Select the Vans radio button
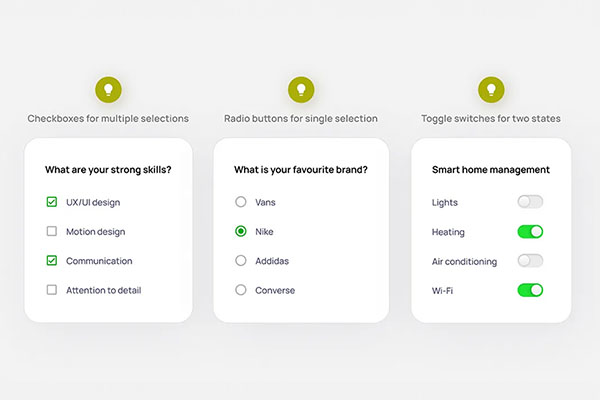Screen dimensions: 600x400 [x=241, y=202]
